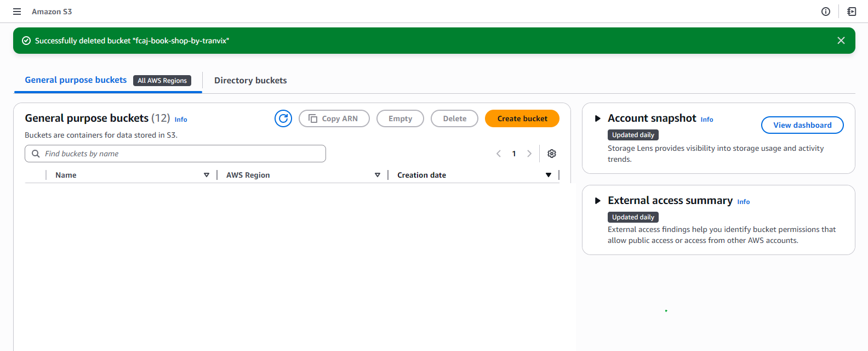This screenshot has height=351, width=868.
Task: Switch to Directory buckets tab
Action: tap(250, 81)
